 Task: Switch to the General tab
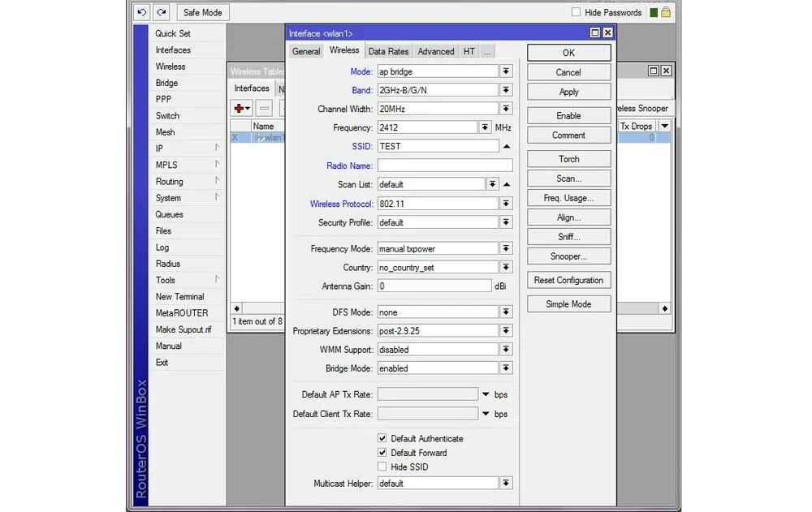pos(306,51)
